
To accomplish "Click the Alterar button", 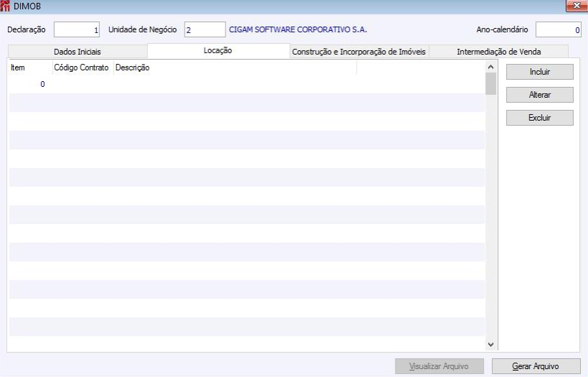I will (540, 95).
